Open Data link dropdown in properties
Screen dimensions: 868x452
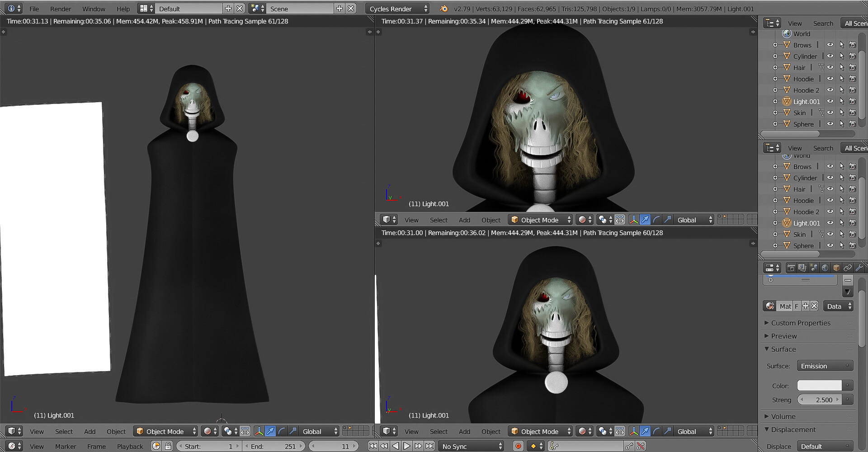pyautogui.click(x=838, y=306)
